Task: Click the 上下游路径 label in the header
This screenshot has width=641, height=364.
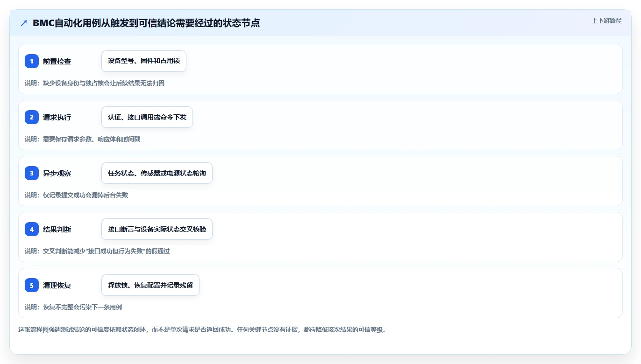Action: click(606, 21)
